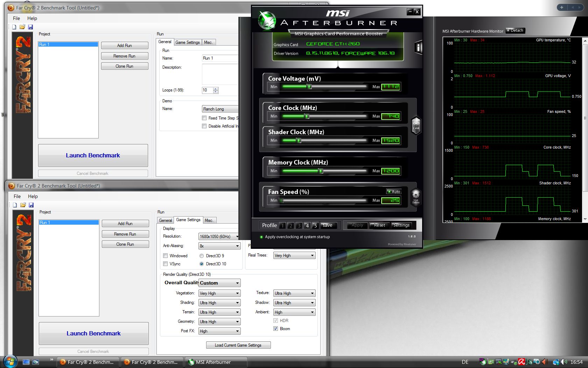Click the Show Desktop quick launch icon
The height and width of the screenshot is (368, 588).
coord(26,362)
